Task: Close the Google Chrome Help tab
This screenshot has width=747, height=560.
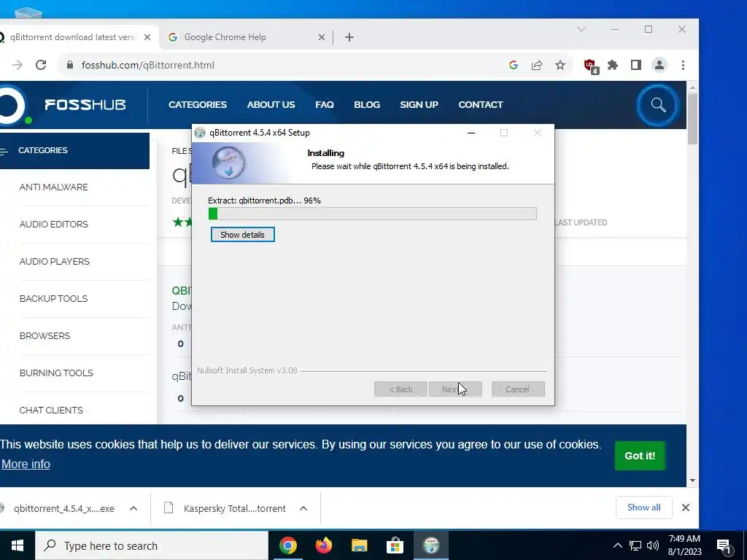Action: point(322,37)
